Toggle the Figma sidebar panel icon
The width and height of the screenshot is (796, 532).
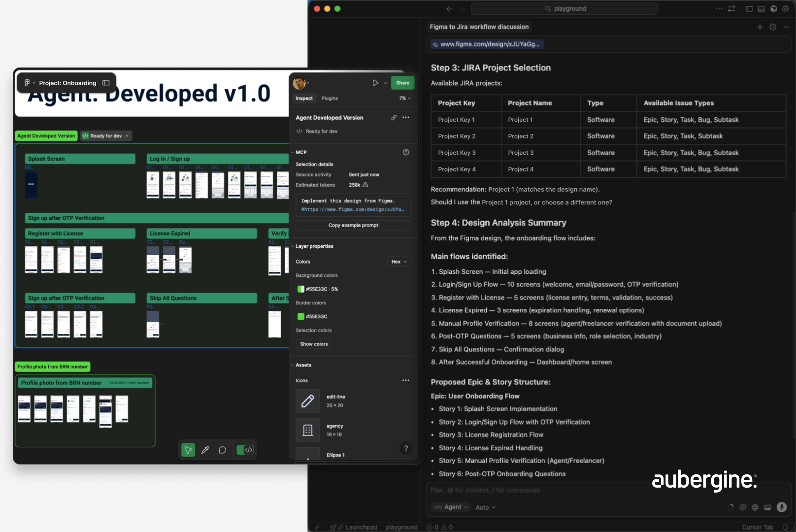tap(106, 83)
